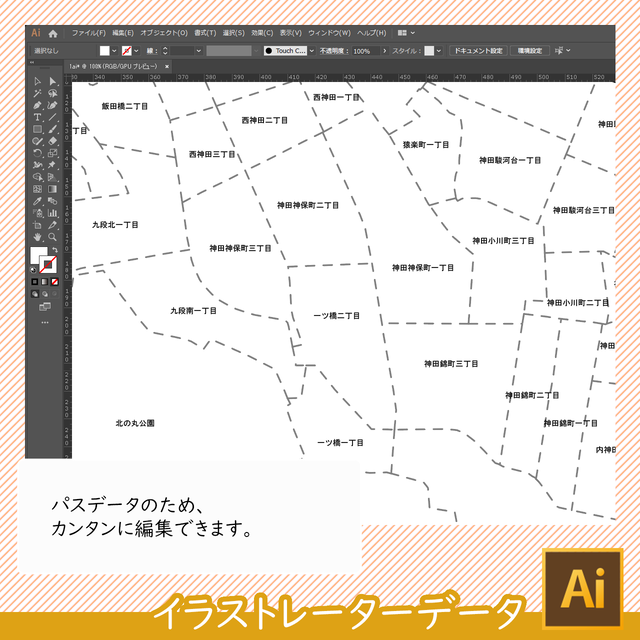Choose the Symbol Sprayer tool
Image resolution: width=640 pixels, height=640 pixels.
(37, 213)
